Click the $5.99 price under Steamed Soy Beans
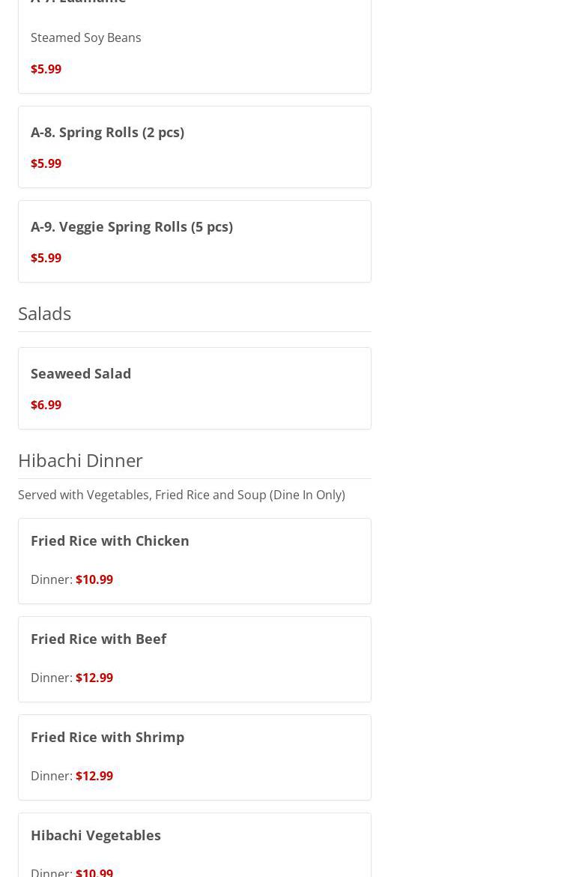 point(46,69)
